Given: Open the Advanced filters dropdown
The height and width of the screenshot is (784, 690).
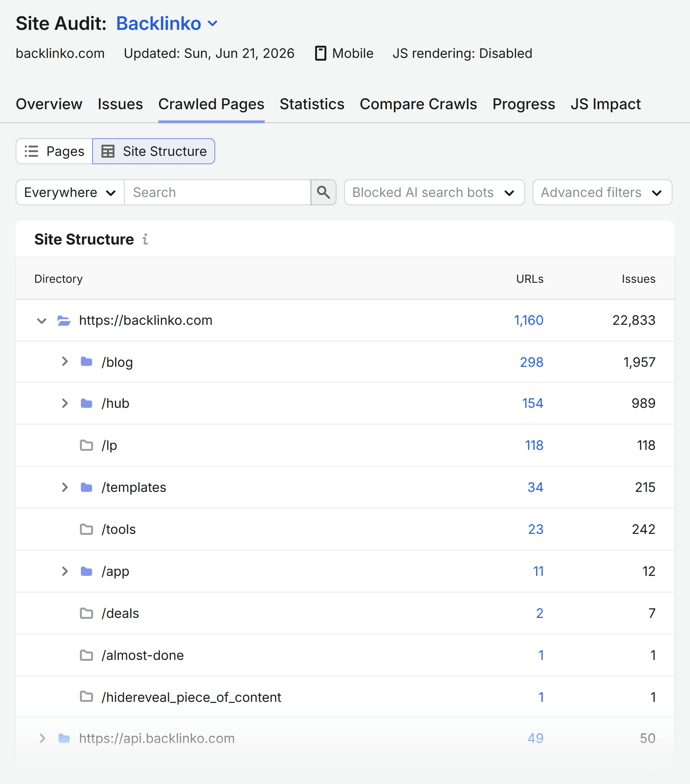Looking at the screenshot, I should pos(602,192).
